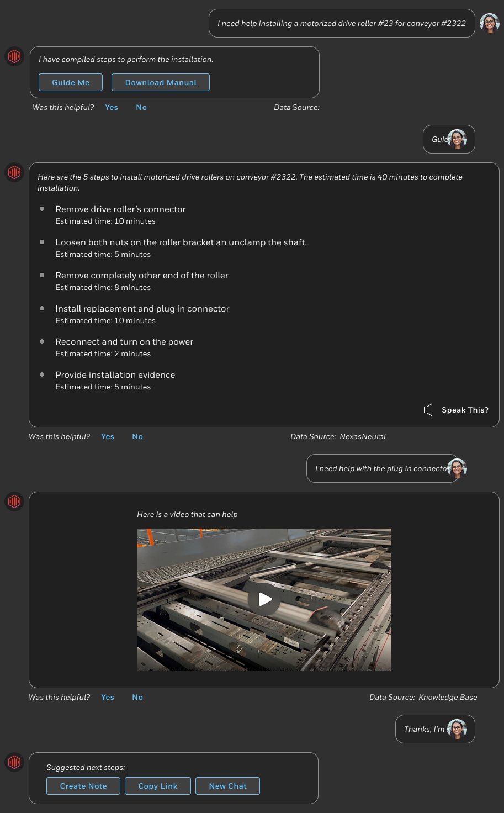Click the speaker icon beside Speak This?
This screenshot has width=504, height=813.
point(428,410)
